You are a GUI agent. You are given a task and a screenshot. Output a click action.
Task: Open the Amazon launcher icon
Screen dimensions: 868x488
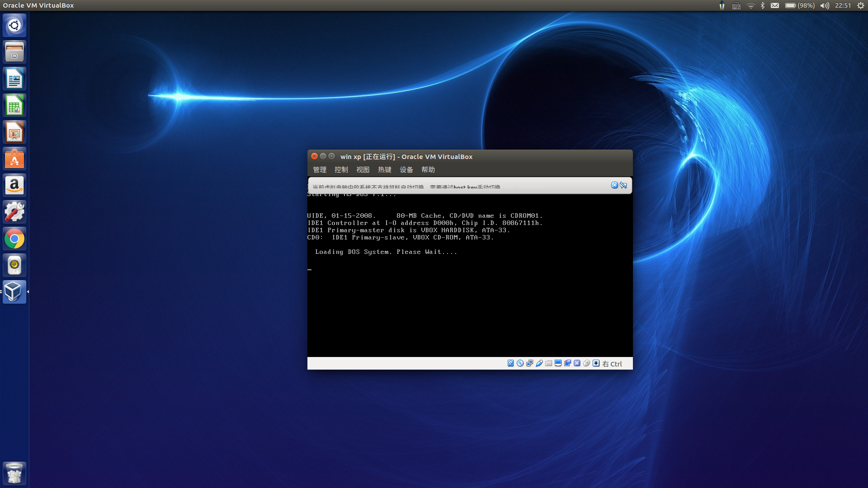(x=14, y=185)
